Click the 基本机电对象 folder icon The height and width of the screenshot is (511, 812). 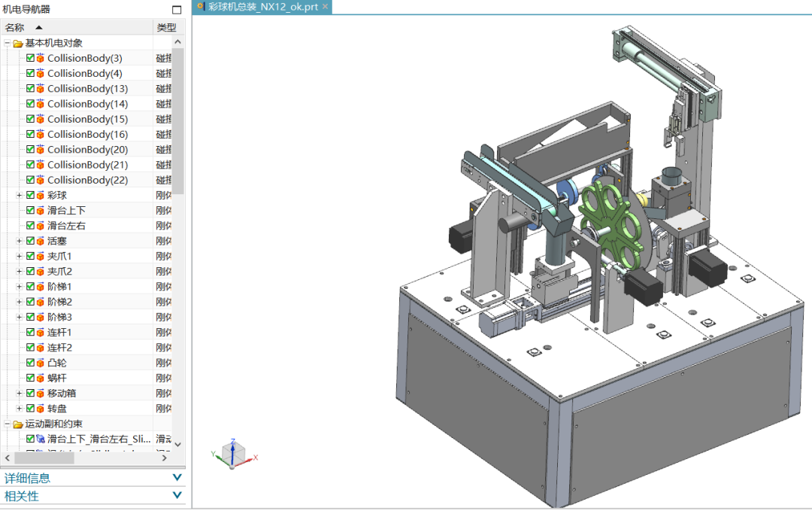click(x=18, y=43)
